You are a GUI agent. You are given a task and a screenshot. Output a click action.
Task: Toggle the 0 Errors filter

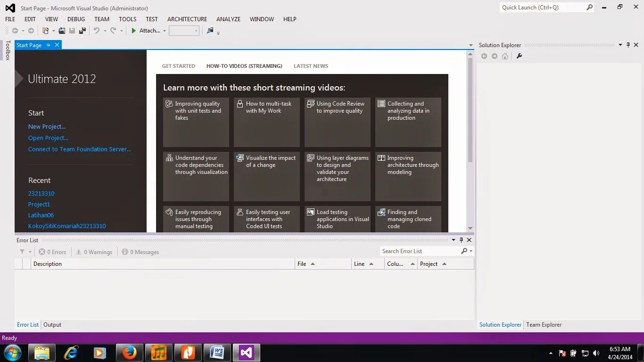52,252
